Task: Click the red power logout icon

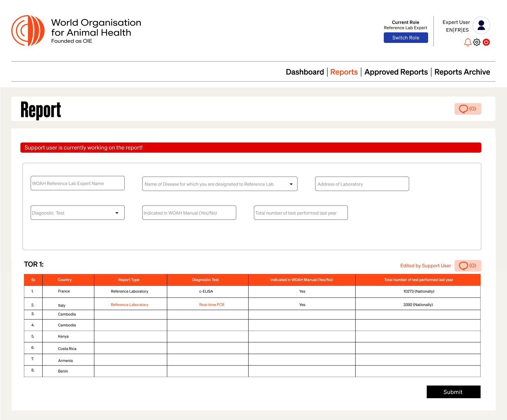Action: (486, 42)
